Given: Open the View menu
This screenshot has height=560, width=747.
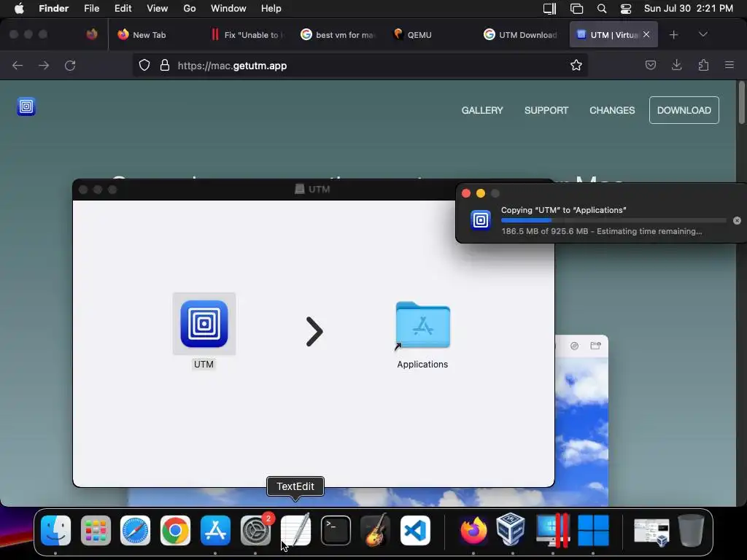Looking at the screenshot, I should pos(158,9).
